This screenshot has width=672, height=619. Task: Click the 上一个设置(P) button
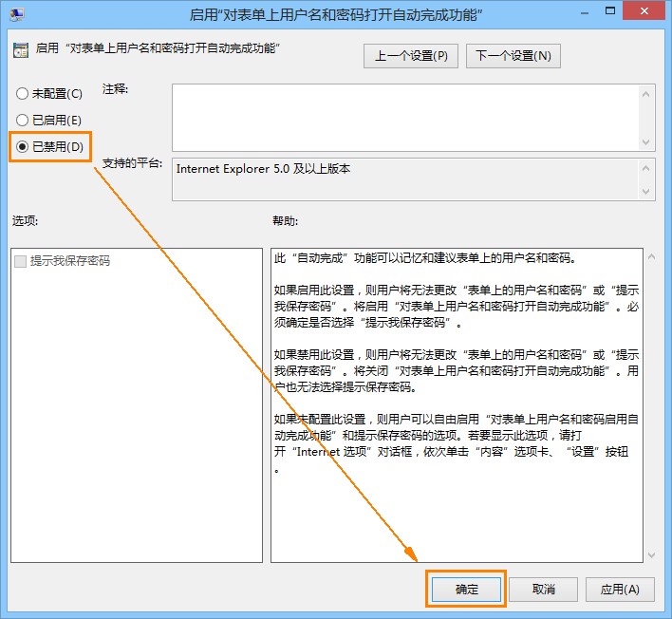pos(411,56)
